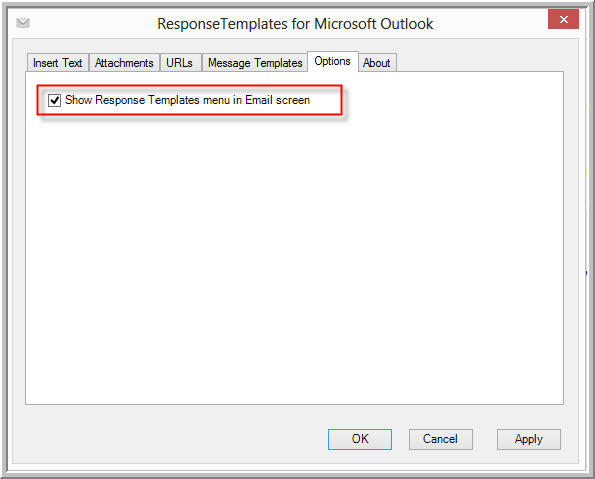Uncheck Show Response Templates menu checkbox
Viewport: 595px width, 479px height.
54,101
